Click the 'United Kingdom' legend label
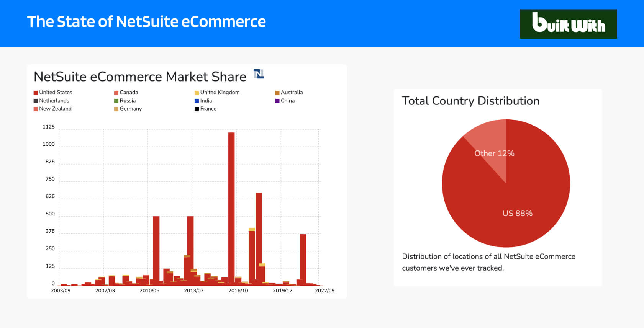The height and width of the screenshot is (328, 644). pyautogui.click(x=220, y=92)
